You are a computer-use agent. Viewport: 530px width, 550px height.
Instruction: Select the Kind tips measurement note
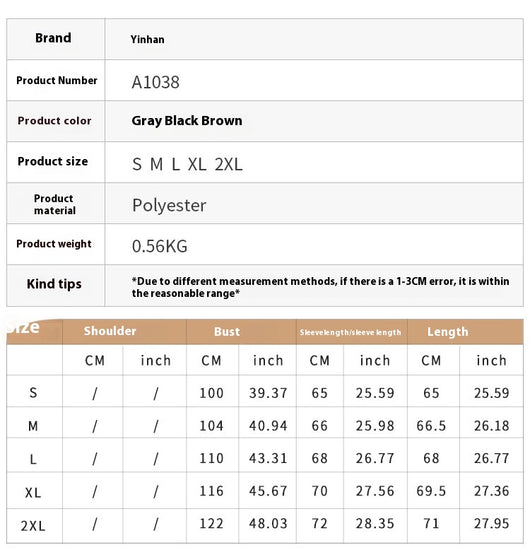pyautogui.click(x=320, y=287)
